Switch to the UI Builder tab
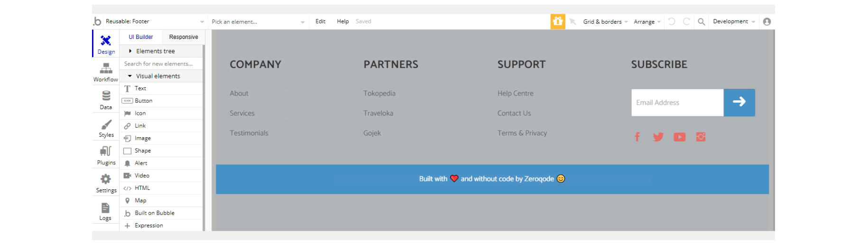 coord(141,37)
